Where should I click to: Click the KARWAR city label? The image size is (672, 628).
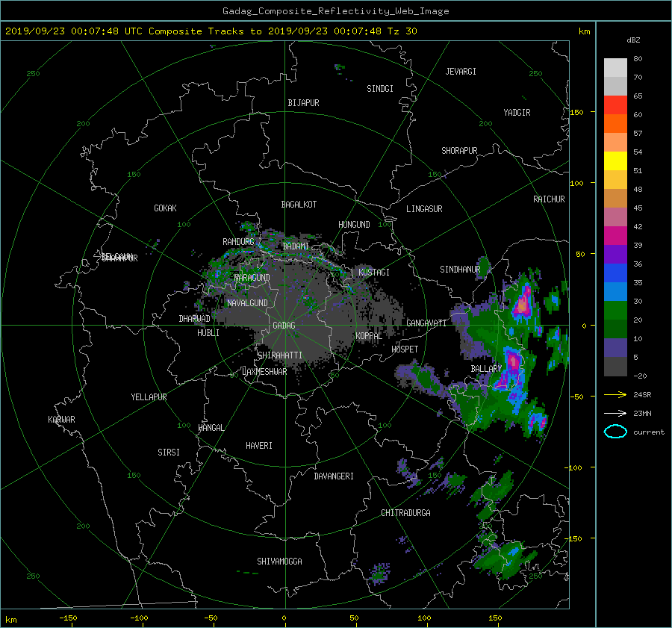tap(61, 420)
